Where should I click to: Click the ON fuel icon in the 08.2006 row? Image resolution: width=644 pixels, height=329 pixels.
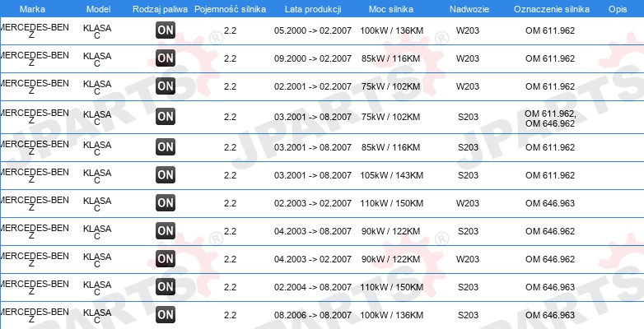pos(166,315)
